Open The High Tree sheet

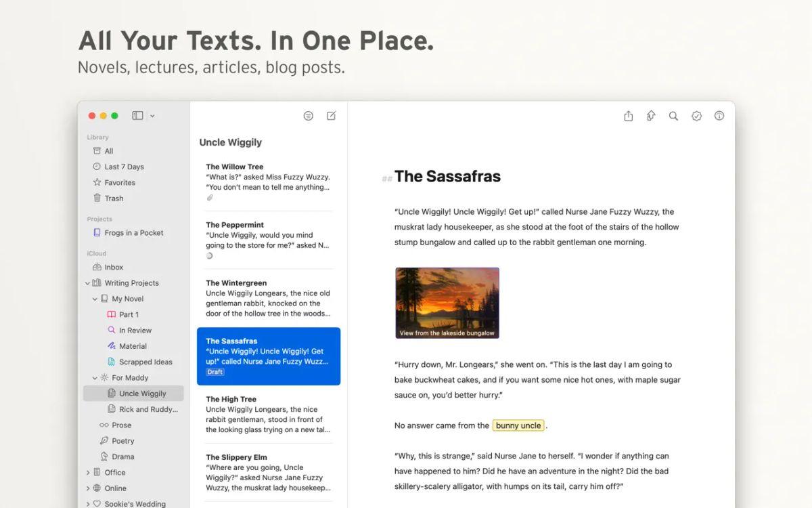click(268, 414)
